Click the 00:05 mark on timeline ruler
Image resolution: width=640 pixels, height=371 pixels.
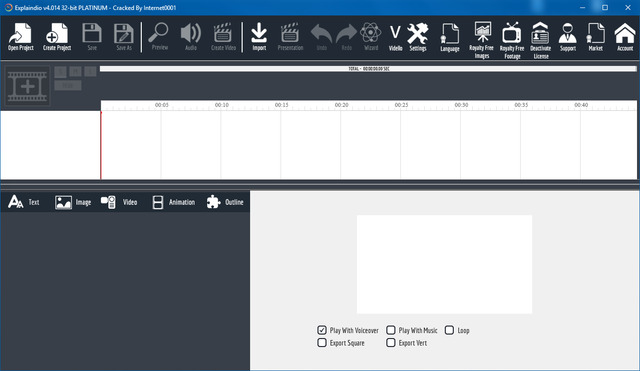click(x=162, y=105)
